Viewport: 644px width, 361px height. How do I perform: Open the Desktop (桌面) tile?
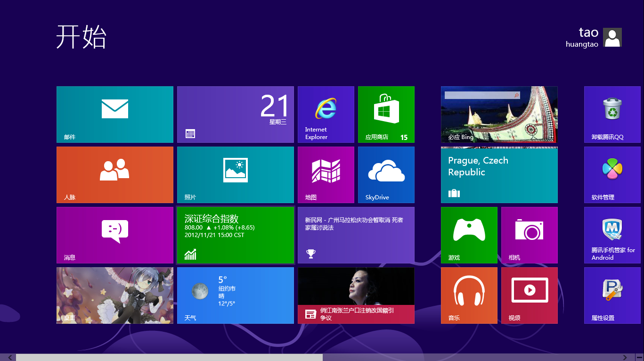click(x=115, y=295)
